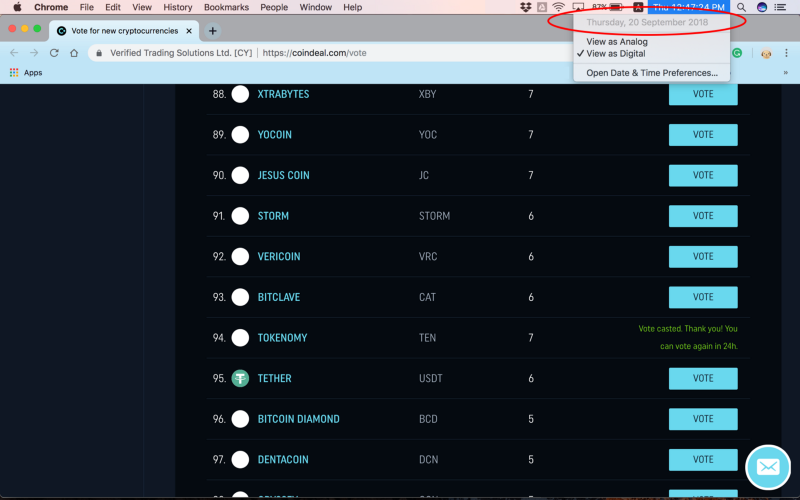Vote for BITCLAVE
The image size is (800, 500).
703,297
